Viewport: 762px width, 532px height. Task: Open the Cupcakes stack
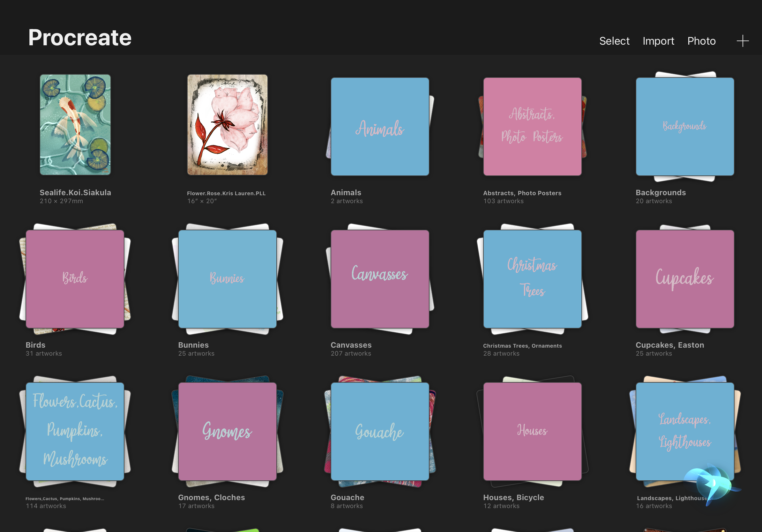[x=685, y=279]
